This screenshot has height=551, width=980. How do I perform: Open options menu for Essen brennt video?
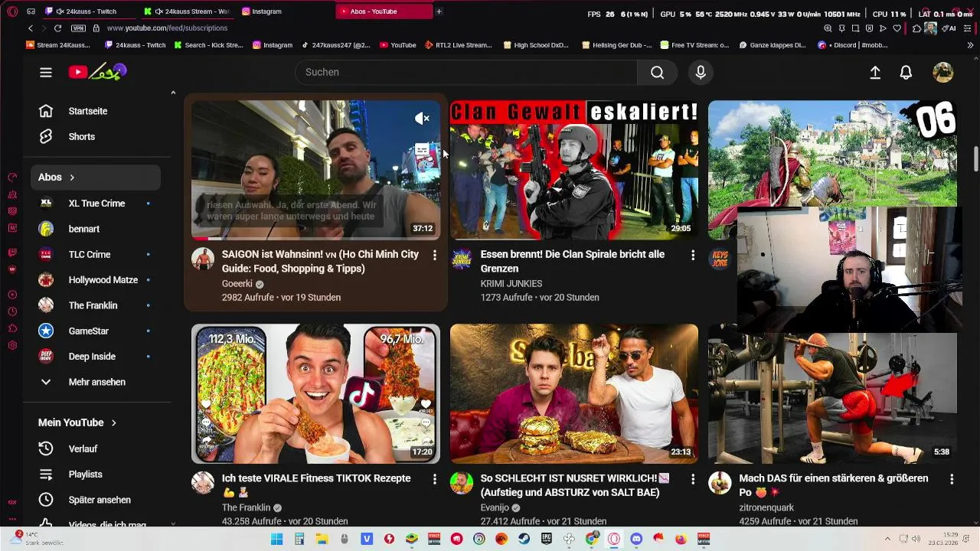point(693,255)
